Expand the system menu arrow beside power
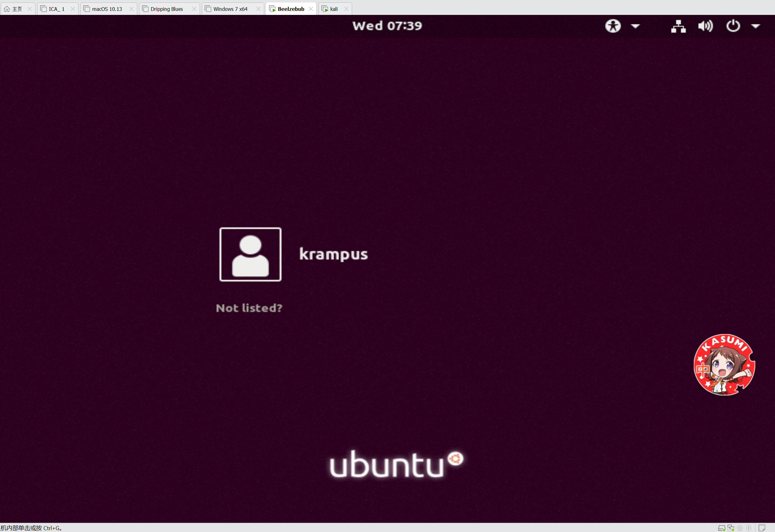 coord(756,26)
